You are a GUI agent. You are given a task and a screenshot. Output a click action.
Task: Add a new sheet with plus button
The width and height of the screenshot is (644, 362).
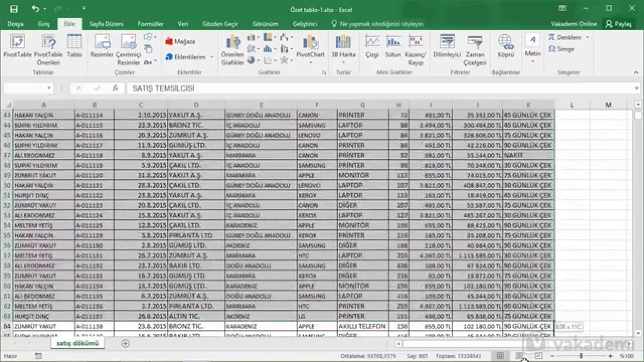(x=125, y=343)
